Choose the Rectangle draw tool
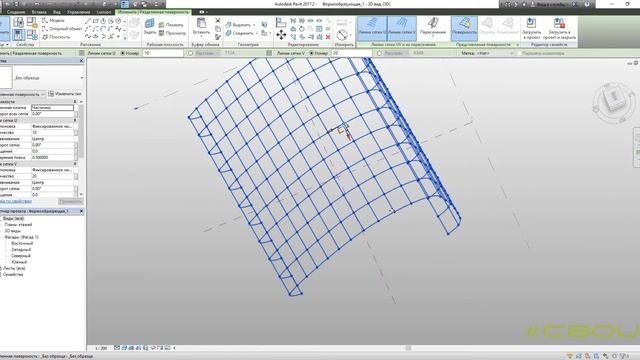 pyautogui.click(x=95, y=21)
